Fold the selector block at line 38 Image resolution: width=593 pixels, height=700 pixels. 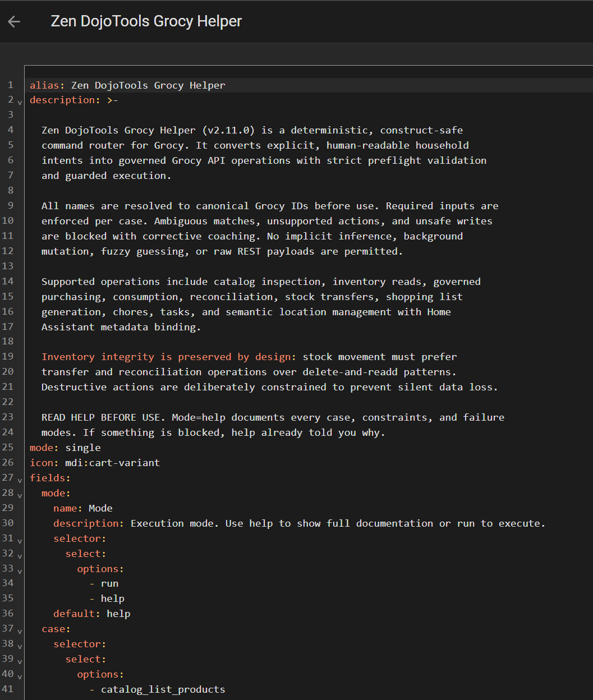pos(20,646)
